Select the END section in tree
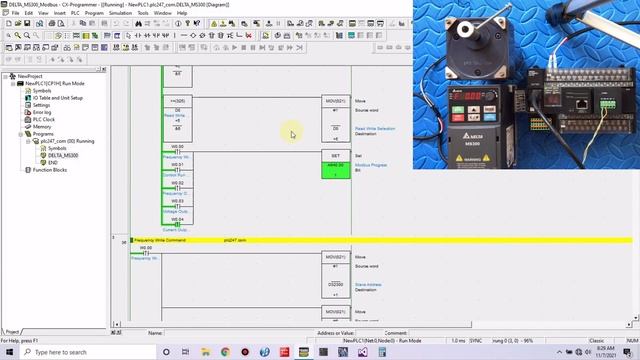 click(53, 162)
